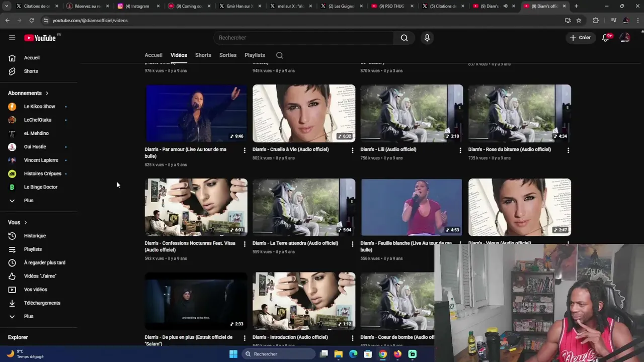Open options for Confessions Nocturnes video
Viewport: 644px width, 362px height.
245,244
